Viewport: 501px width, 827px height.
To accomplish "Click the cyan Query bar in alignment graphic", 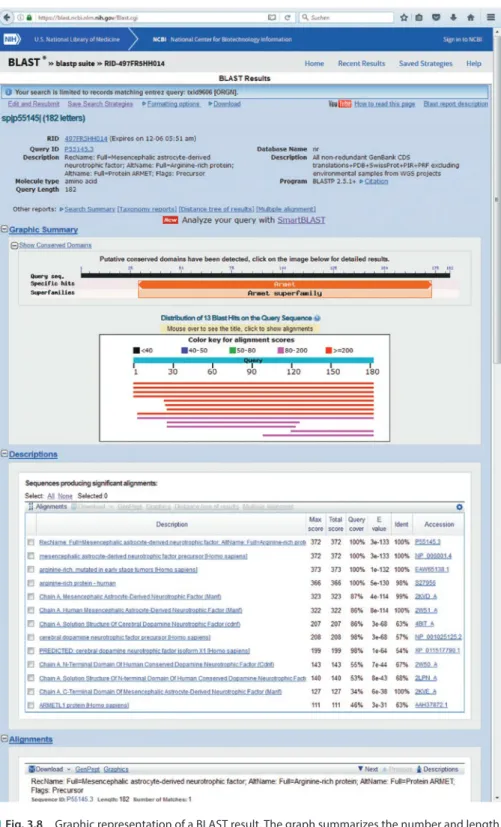I will point(253,360).
